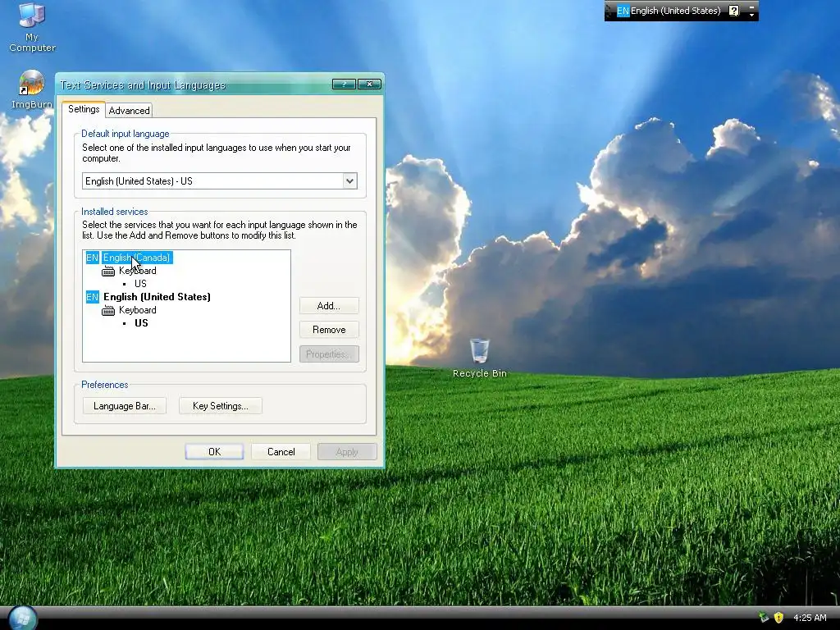This screenshot has width=840, height=630.
Task: Click keyboard icon under English (Canada)
Action: pyautogui.click(x=108, y=271)
